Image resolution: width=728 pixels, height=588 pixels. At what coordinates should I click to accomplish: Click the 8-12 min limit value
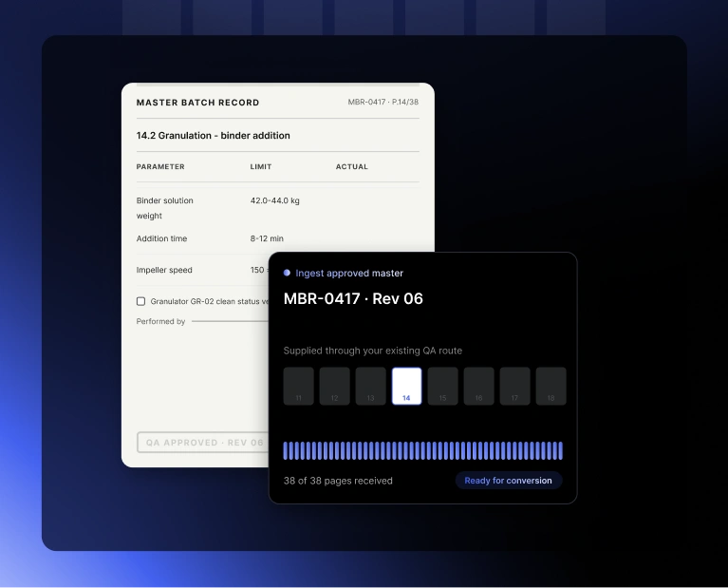tap(267, 238)
